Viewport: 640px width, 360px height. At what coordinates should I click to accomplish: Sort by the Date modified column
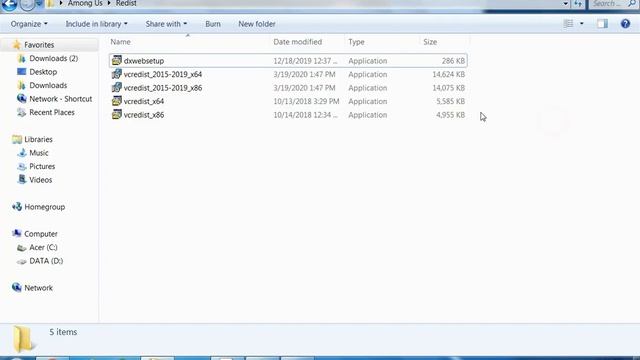[x=298, y=42]
